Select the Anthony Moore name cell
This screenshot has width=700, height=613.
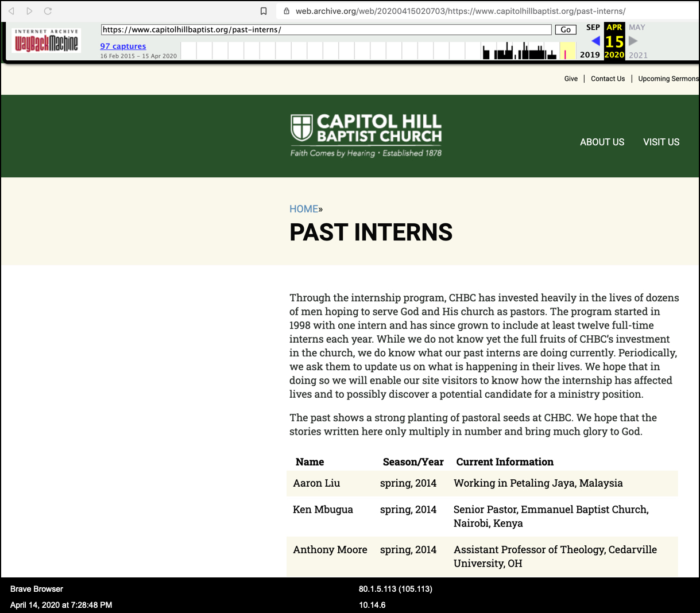click(330, 550)
